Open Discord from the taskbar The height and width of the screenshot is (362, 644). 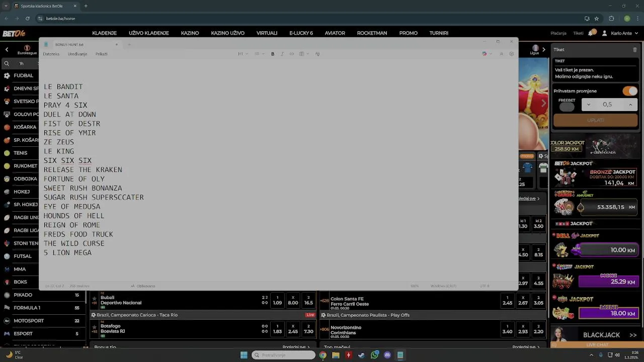point(387,355)
